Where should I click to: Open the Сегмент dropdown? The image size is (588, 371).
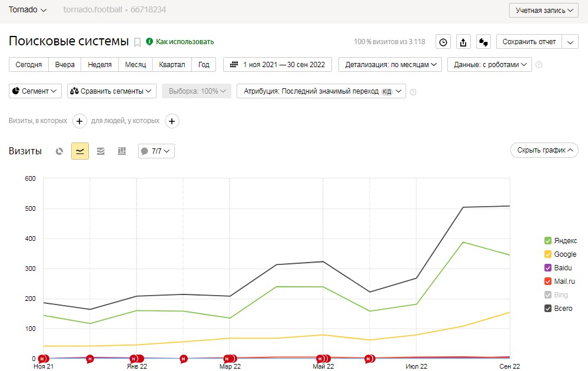pos(35,91)
